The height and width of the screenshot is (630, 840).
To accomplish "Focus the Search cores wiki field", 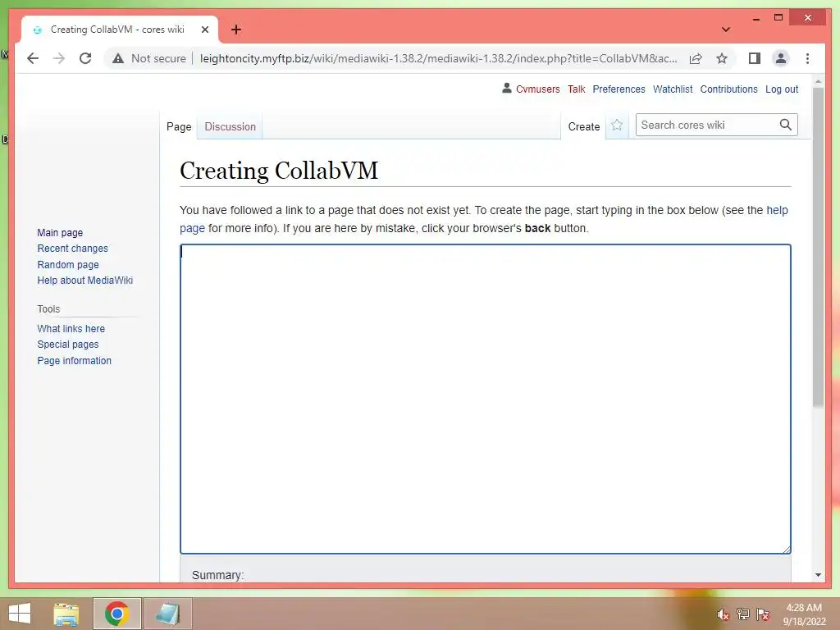I will [x=707, y=125].
